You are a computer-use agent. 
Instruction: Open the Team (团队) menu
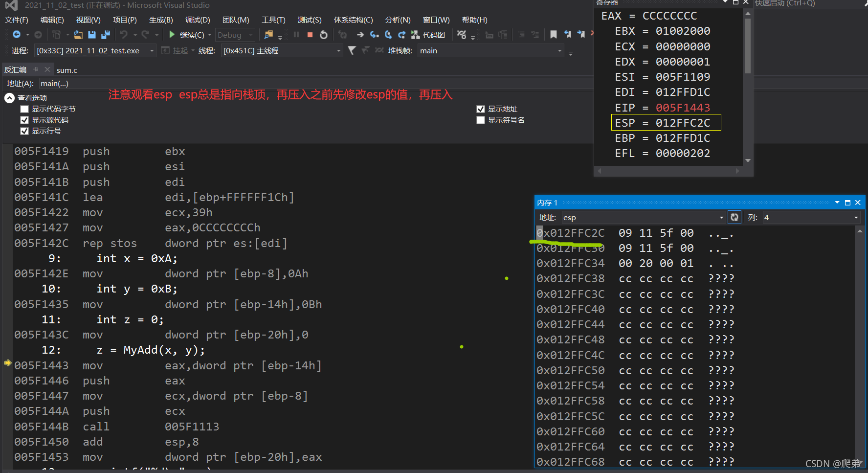click(x=236, y=20)
